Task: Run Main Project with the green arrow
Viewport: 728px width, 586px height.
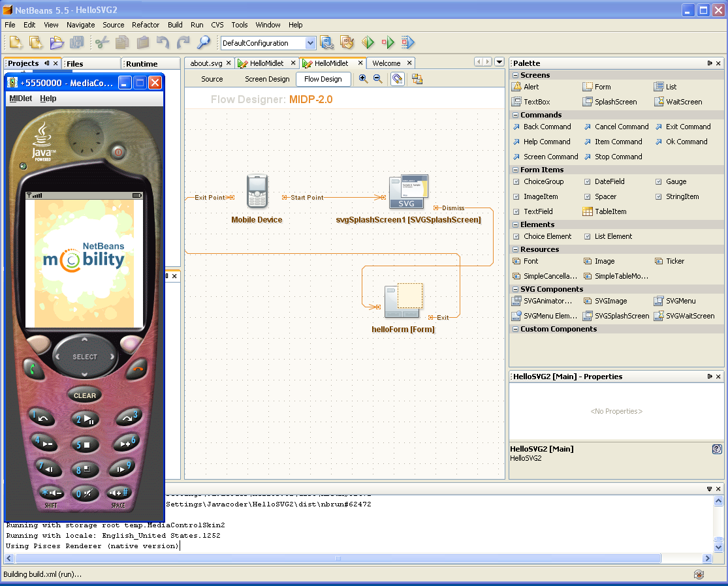Action: [x=368, y=42]
